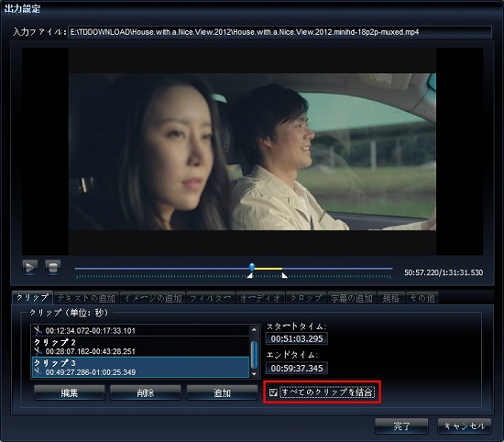Click the time readout 50:57.220/1:31:31.530

coord(444,272)
